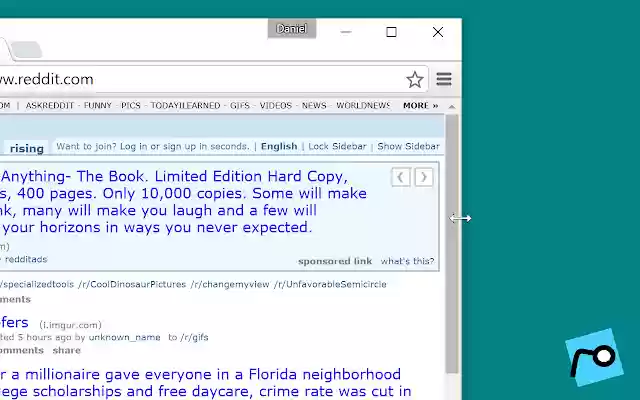Viewport: 640px width, 400px height.
Task: Click the sponsored link label
Action: (x=335, y=261)
